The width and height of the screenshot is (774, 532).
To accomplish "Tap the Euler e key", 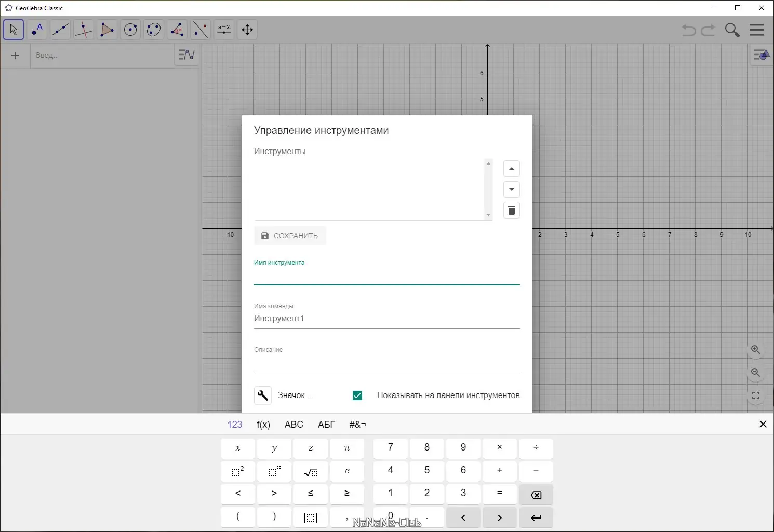I will pyautogui.click(x=347, y=471).
